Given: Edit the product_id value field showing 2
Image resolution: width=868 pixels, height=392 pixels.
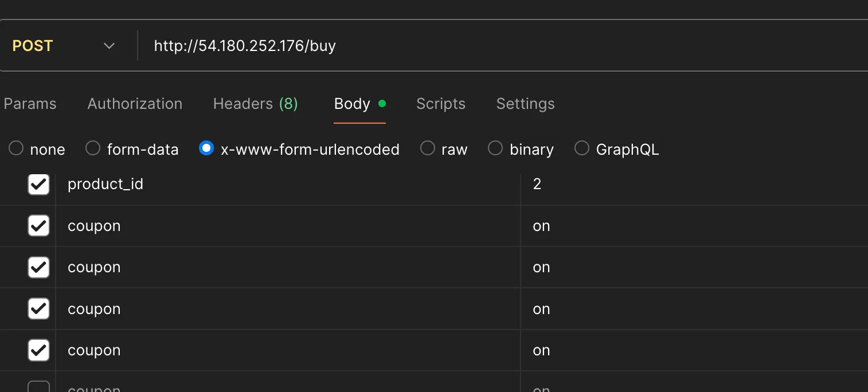Looking at the screenshot, I should point(688,185).
